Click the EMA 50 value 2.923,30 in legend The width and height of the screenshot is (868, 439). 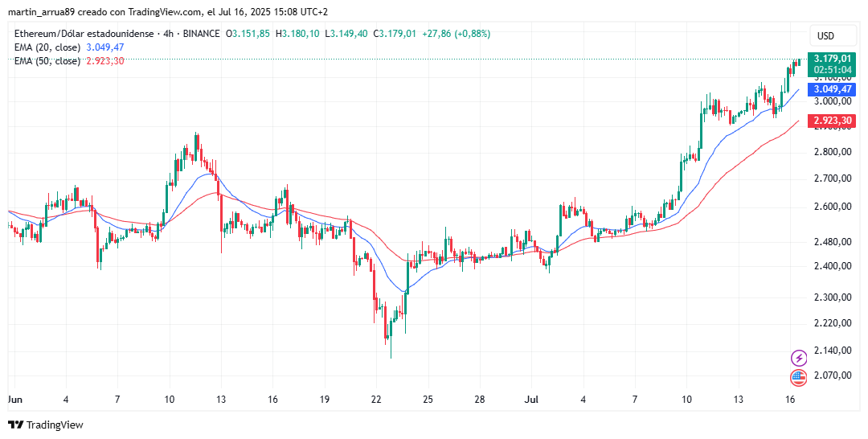tap(105, 61)
